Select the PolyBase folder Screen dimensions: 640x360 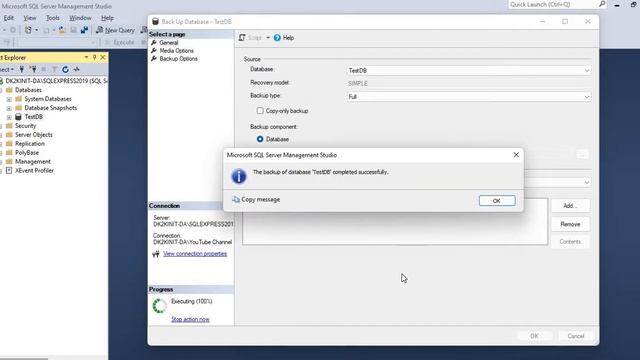[27, 153]
